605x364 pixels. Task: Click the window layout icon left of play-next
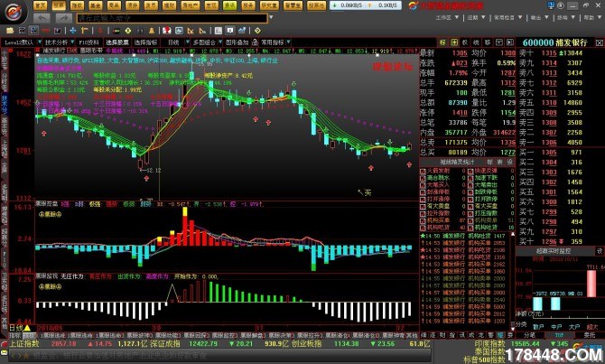tap(498, 42)
